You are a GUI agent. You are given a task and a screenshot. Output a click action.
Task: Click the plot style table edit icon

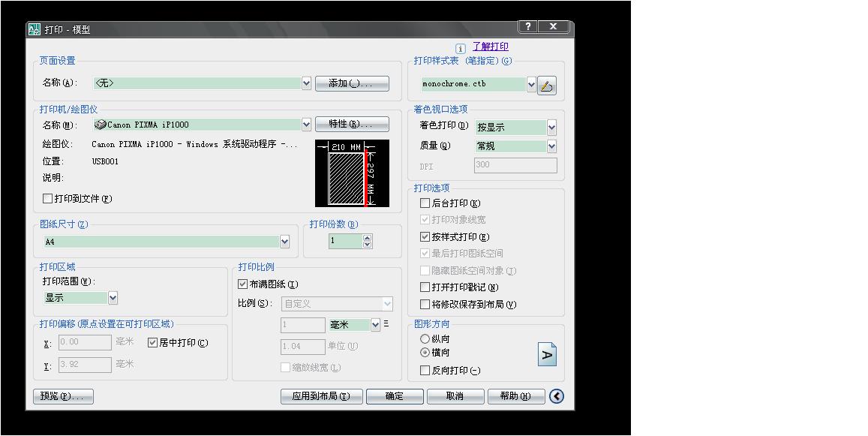(x=546, y=86)
